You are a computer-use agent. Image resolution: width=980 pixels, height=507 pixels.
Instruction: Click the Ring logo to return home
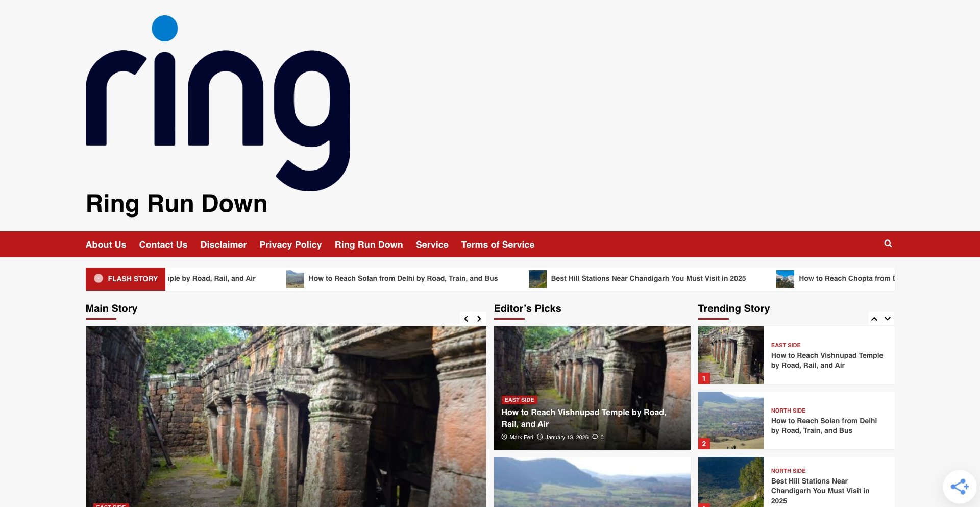coord(217,107)
